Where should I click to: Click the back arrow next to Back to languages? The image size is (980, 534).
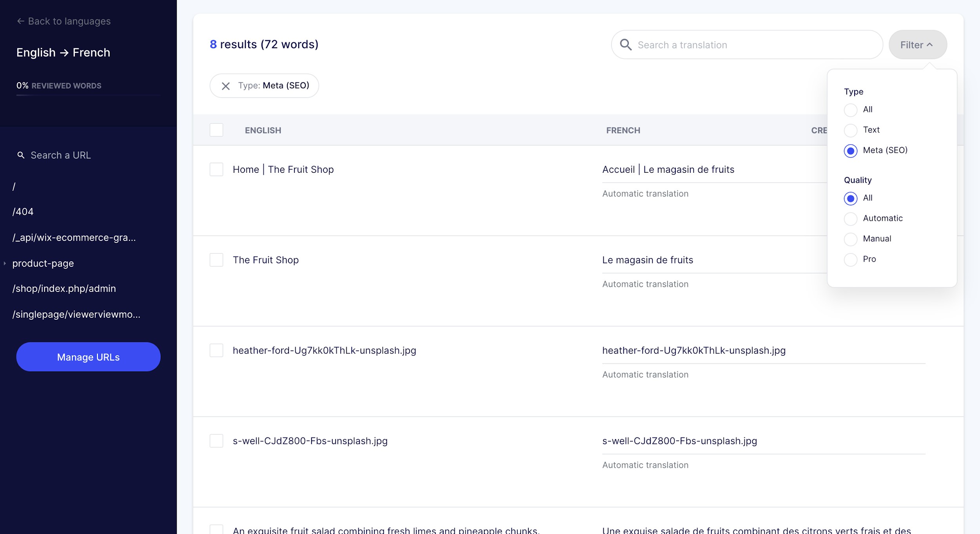pyautogui.click(x=21, y=21)
